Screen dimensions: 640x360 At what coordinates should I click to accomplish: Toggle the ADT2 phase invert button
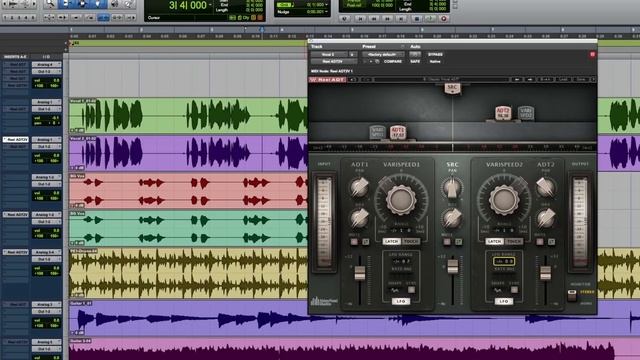coord(551,242)
